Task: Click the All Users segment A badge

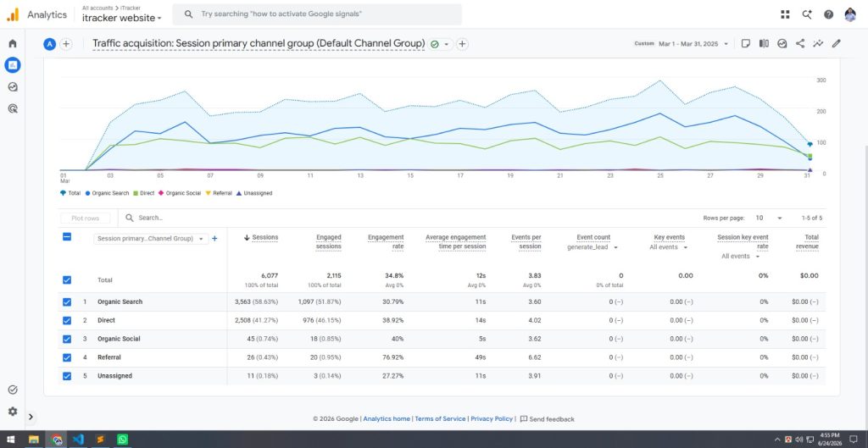Action: click(x=50, y=44)
